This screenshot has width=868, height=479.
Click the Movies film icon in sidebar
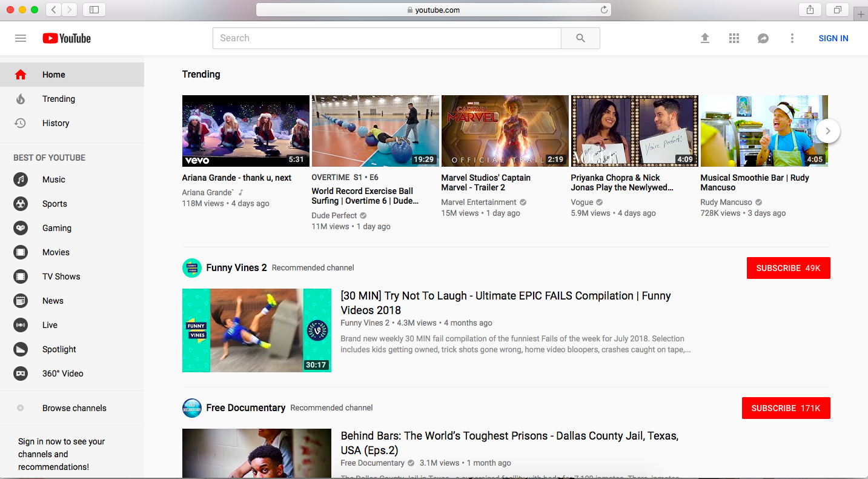(x=21, y=252)
